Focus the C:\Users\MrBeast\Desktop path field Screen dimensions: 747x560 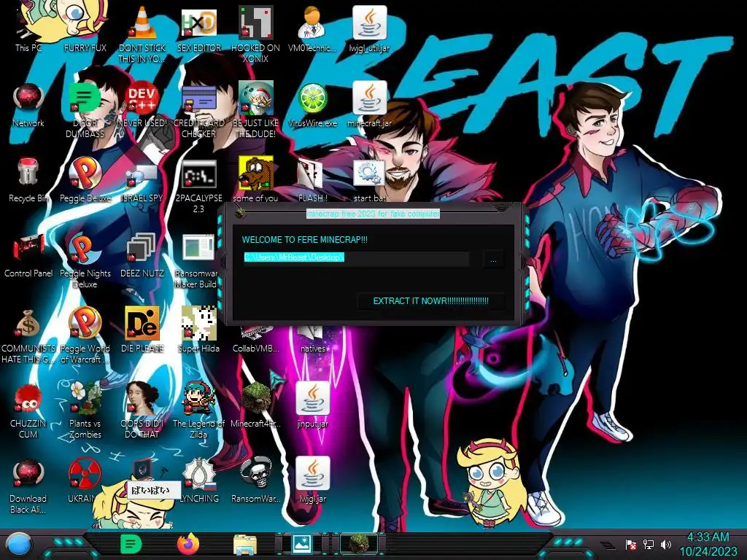pos(356,257)
